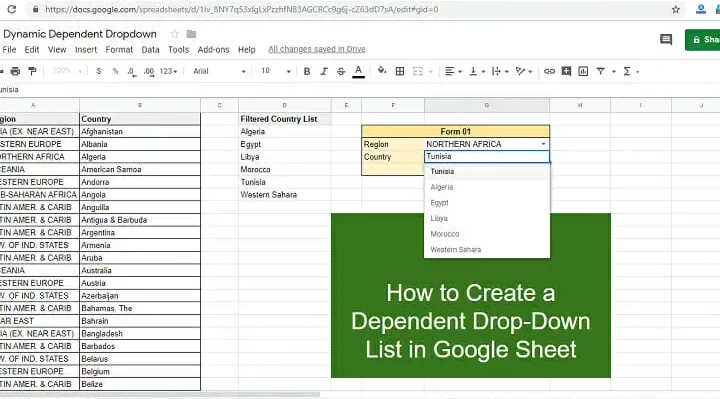This screenshot has width=720, height=399.
Task: Select Western Sahara in dropdown list
Action: (x=487, y=249)
